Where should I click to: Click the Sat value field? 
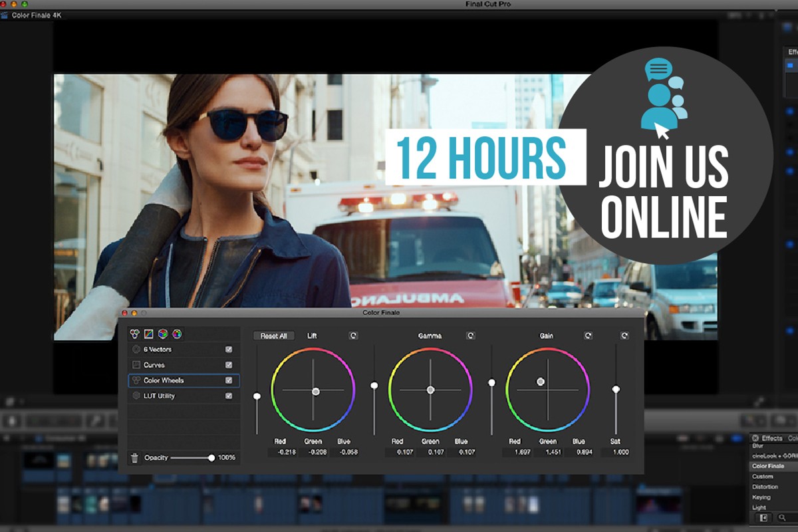point(616,452)
